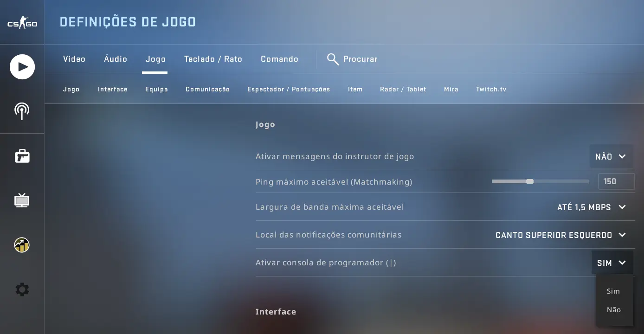
Task: Expand the Largura de banda máxima dropdown
Action: [592, 207]
